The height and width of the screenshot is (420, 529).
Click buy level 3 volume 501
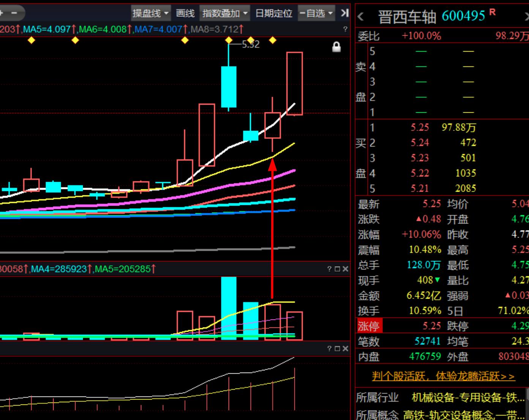pyautogui.click(x=468, y=158)
